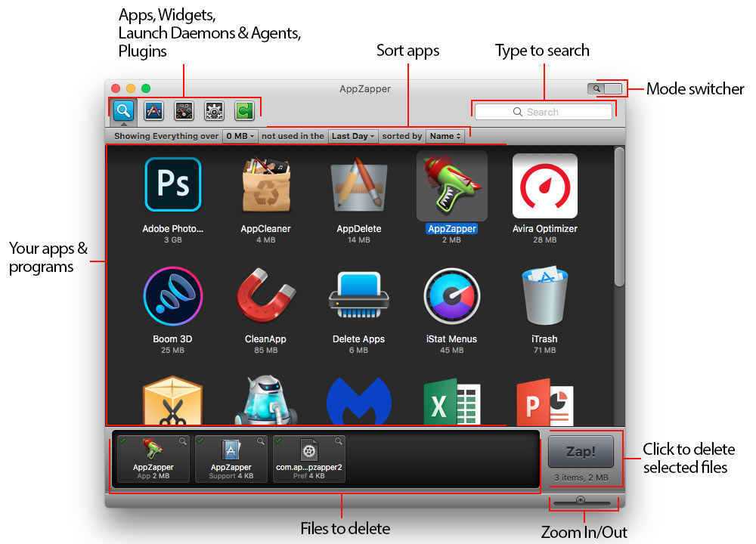Open the green Plugins toolbar icon
The width and height of the screenshot is (756, 544).
click(244, 111)
